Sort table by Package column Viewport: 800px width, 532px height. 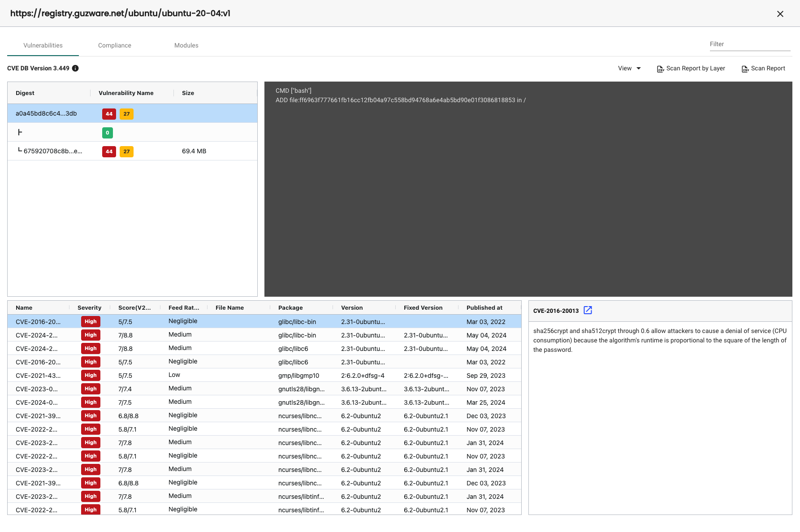(290, 307)
